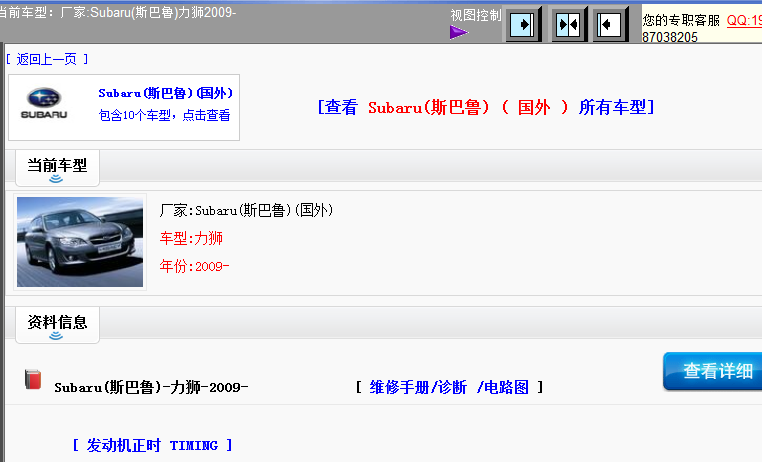Open the Subaru(斯巴鲁)(国外) brand link
This screenshot has width=762, height=462.
[165, 93]
